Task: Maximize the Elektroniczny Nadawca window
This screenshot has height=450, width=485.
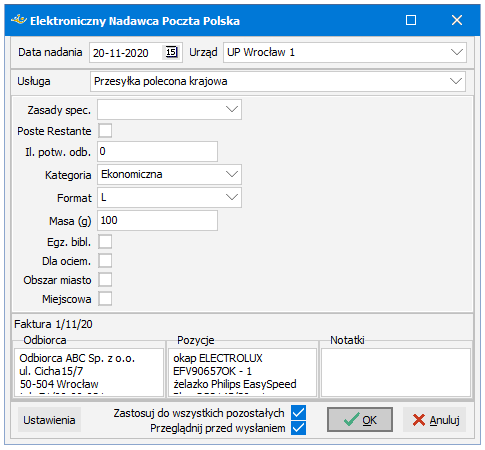Action: 411,20
